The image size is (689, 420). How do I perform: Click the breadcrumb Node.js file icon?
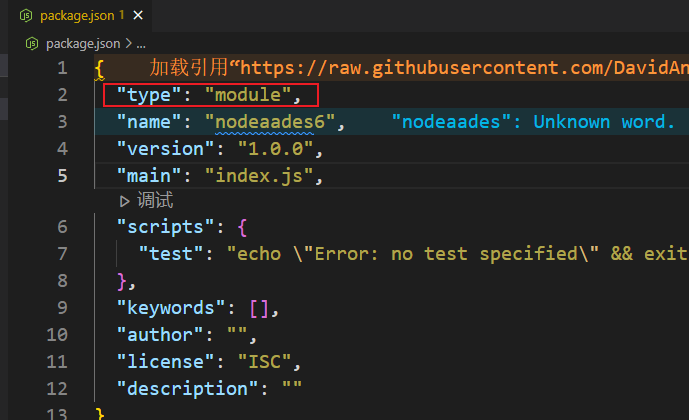(32, 43)
